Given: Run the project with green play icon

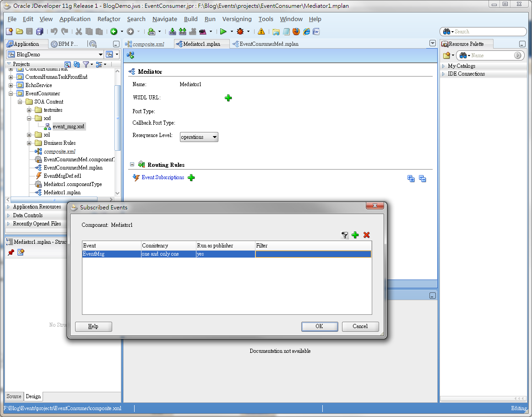Looking at the screenshot, I should point(223,32).
